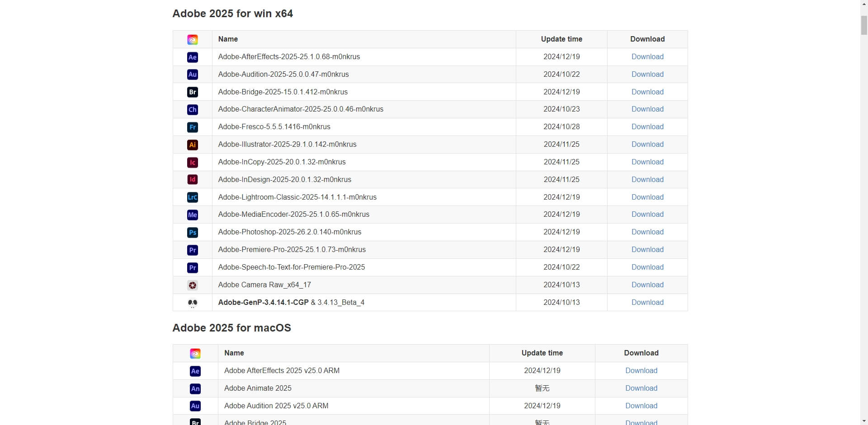Download Adobe-Photoshop-2025-26.2.0.140-m0nkrus
Image resolution: width=868 pixels, height=425 pixels.
coord(647,232)
